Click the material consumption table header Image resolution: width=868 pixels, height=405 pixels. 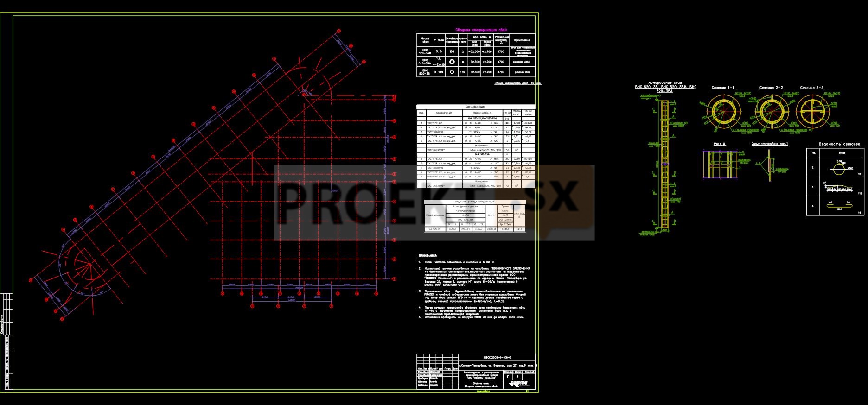tap(475, 202)
